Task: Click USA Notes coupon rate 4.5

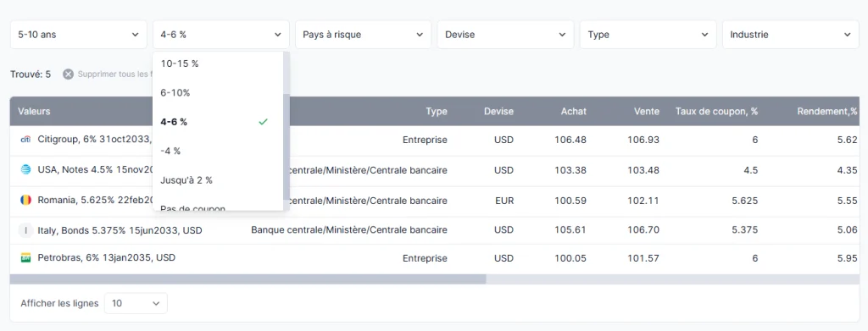Action: (751, 170)
